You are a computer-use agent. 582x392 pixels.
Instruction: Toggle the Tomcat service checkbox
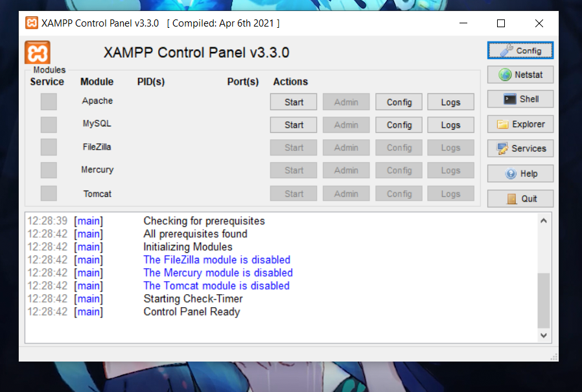[x=49, y=193]
